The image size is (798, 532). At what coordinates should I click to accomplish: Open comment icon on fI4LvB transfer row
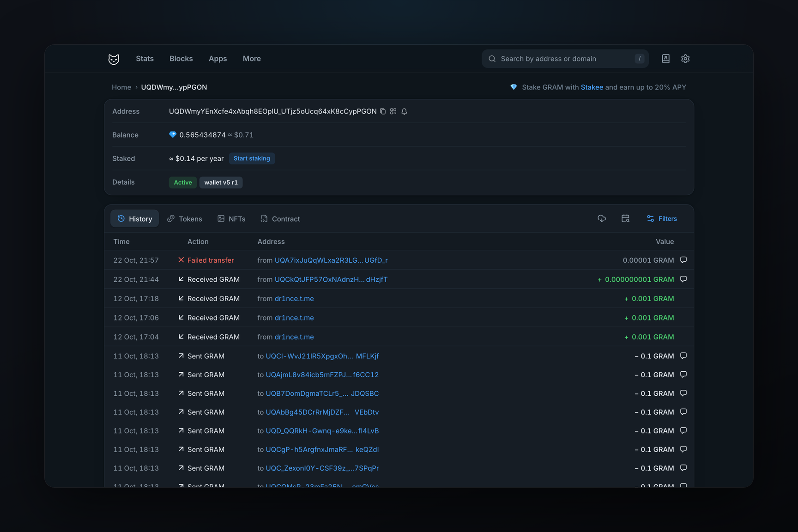(x=683, y=430)
